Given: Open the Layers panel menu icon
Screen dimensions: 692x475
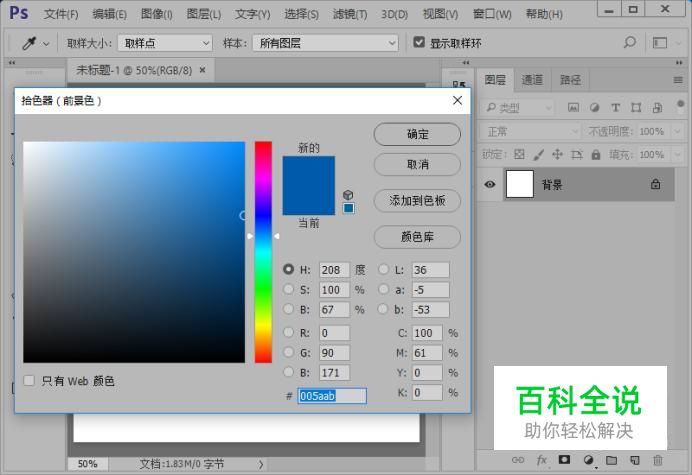Looking at the screenshot, I should [x=678, y=80].
